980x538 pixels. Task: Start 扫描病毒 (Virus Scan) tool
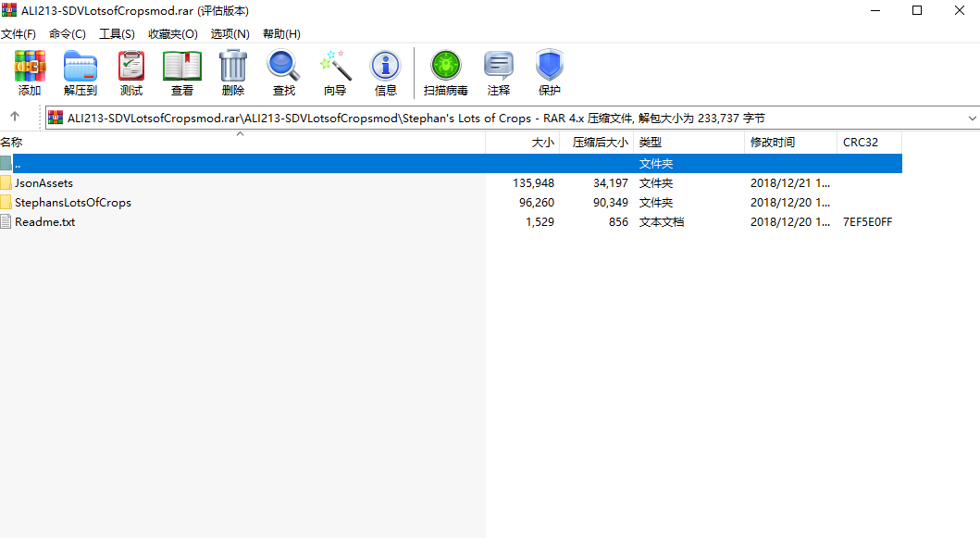tap(446, 72)
